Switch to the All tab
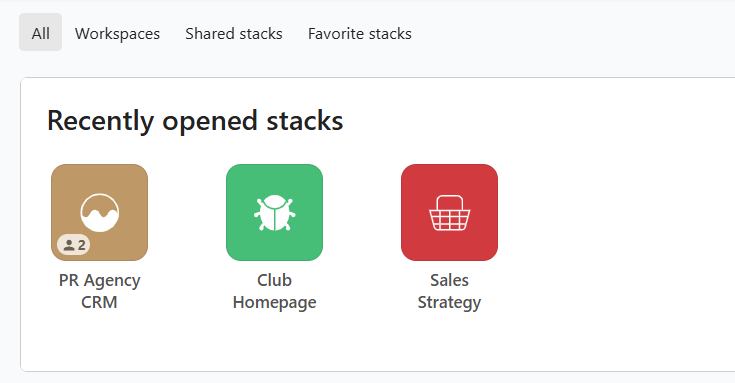Viewport: 735px width, 383px height. (x=40, y=32)
